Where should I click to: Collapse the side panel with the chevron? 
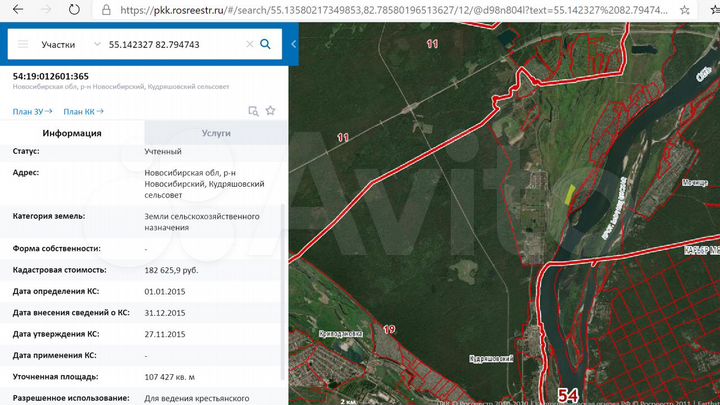293,44
